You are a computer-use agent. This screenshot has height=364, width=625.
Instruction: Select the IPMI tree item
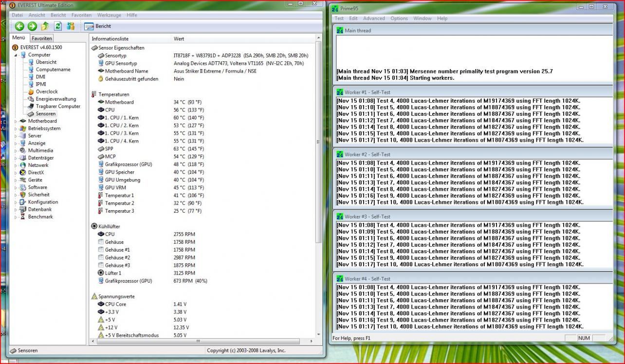pos(41,84)
